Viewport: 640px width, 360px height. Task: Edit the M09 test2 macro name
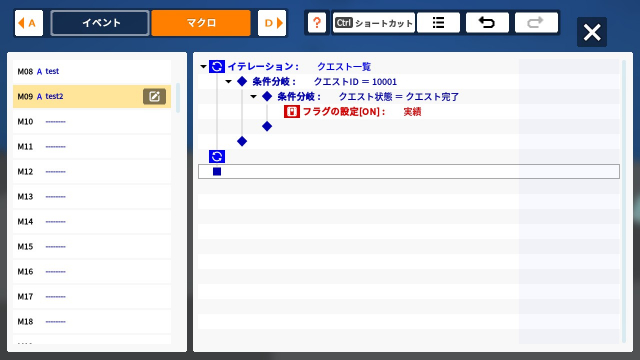click(154, 96)
